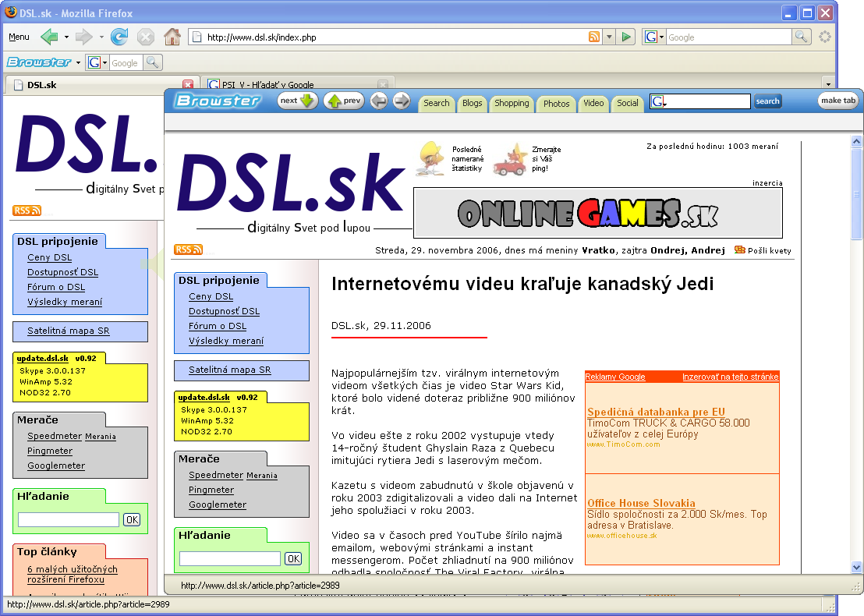Click the preview window scrollbar up arrow
Viewport: 864px width, 616px height.
(856, 142)
